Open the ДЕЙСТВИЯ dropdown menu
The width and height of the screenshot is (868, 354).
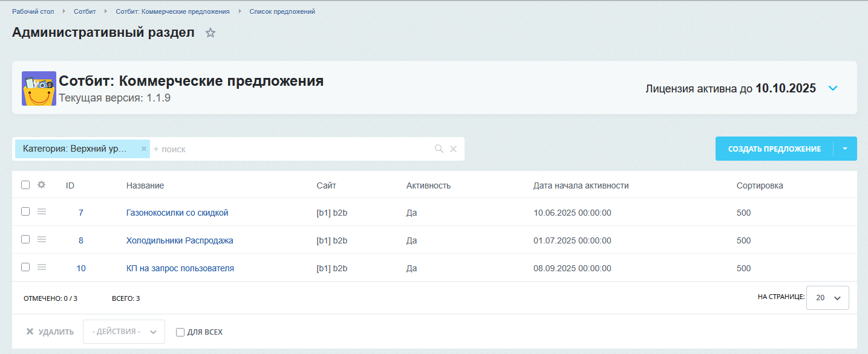(123, 332)
